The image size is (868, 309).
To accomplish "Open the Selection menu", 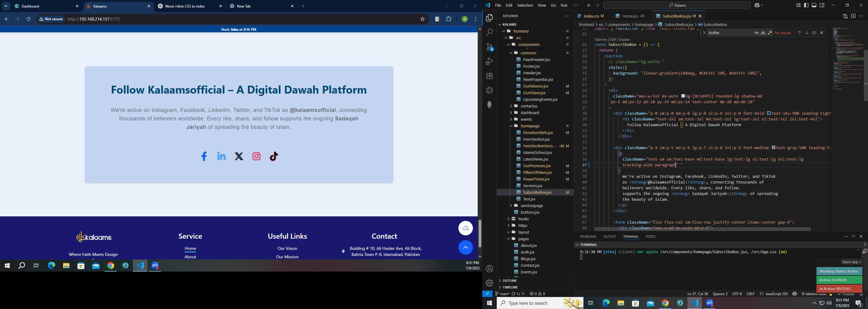I will (525, 5).
